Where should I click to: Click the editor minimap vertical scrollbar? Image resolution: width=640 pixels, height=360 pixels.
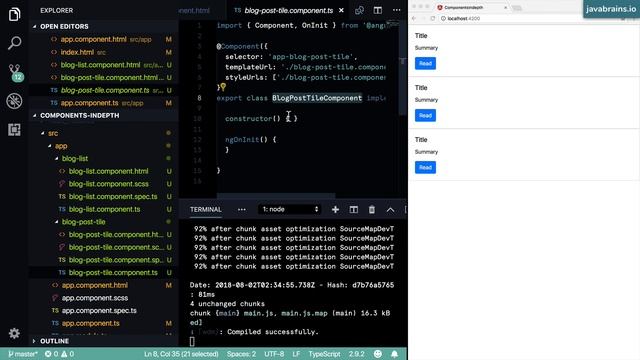[x=402, y=67]
